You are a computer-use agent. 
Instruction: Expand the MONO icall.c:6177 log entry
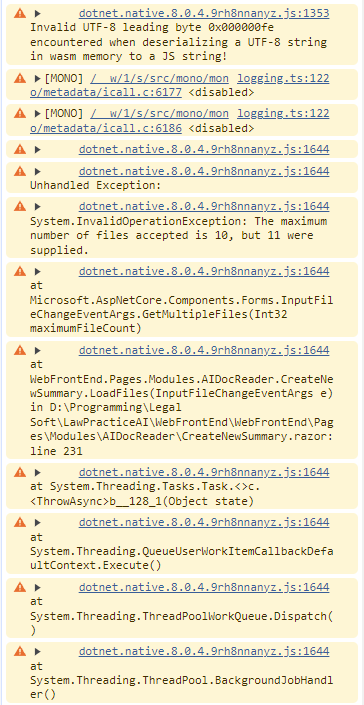click(38, 79)
